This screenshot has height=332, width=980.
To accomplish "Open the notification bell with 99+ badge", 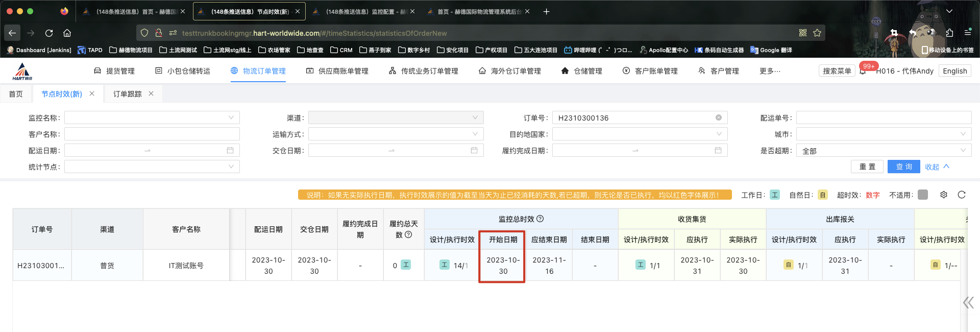I will point(863,71).
